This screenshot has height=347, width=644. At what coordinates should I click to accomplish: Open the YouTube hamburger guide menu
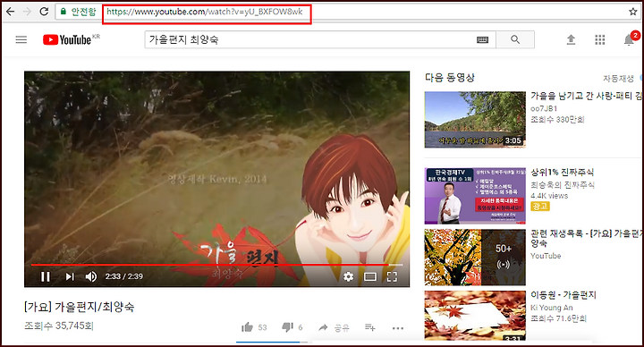click(21, 39)
